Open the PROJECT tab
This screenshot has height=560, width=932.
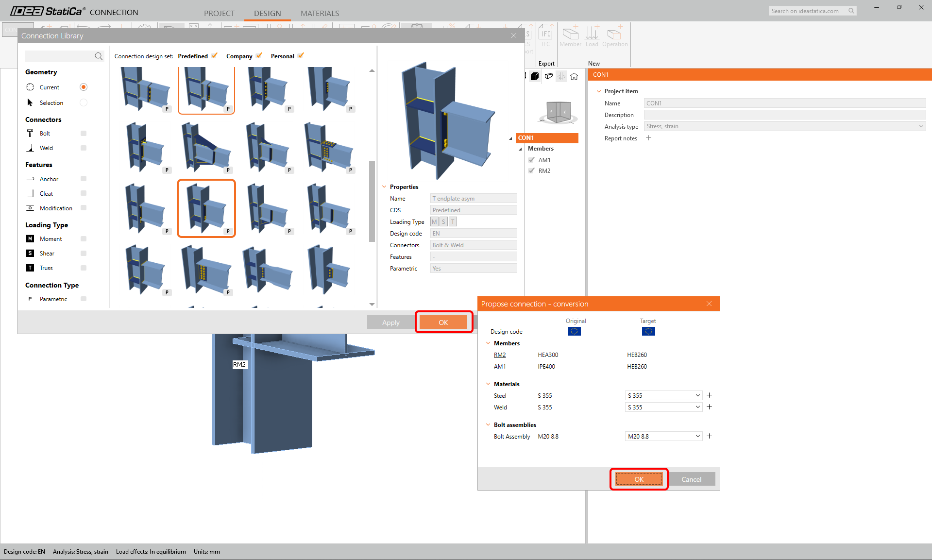click(219, 13)
